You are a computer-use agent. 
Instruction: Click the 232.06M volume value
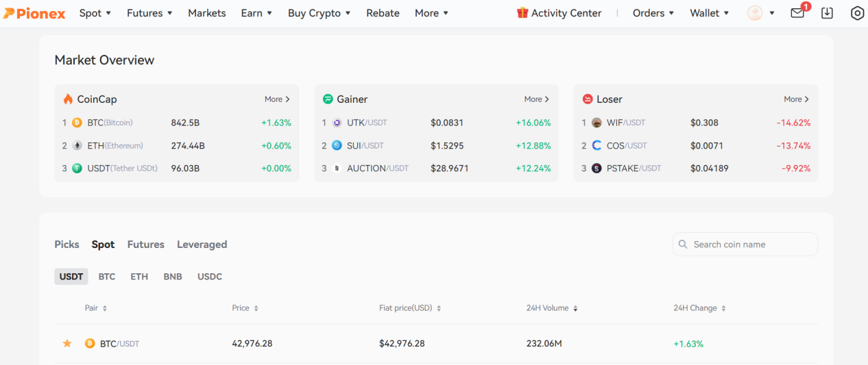pos(544,343)
